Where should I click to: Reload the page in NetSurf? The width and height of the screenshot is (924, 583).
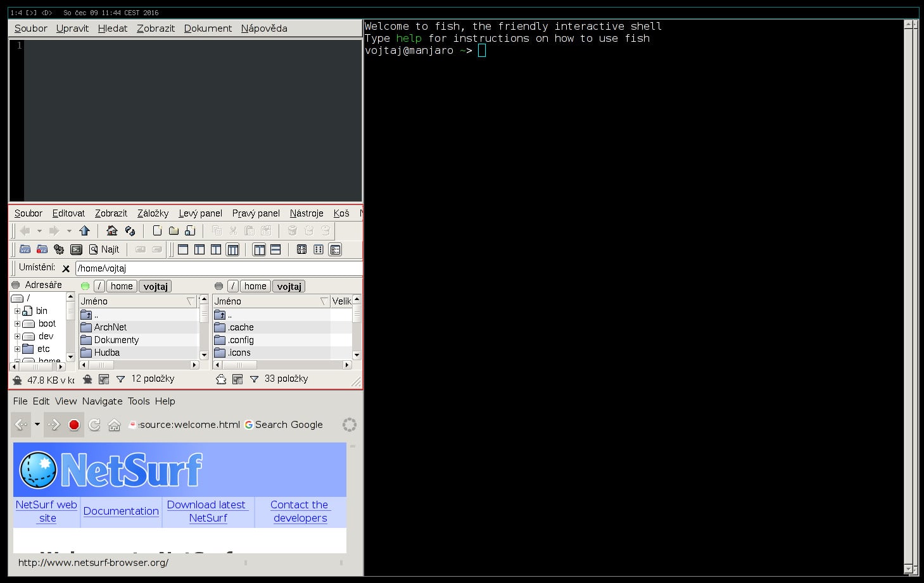click(94, 425)
